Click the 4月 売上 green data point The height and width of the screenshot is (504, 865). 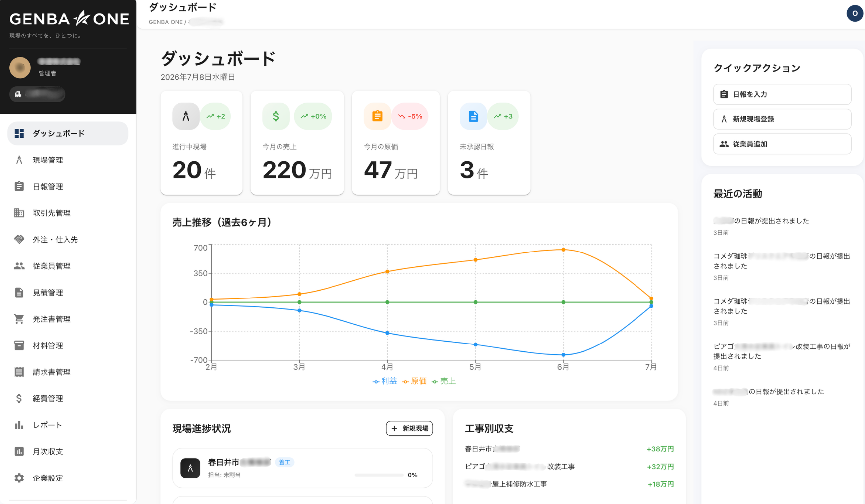coord(387,302)
